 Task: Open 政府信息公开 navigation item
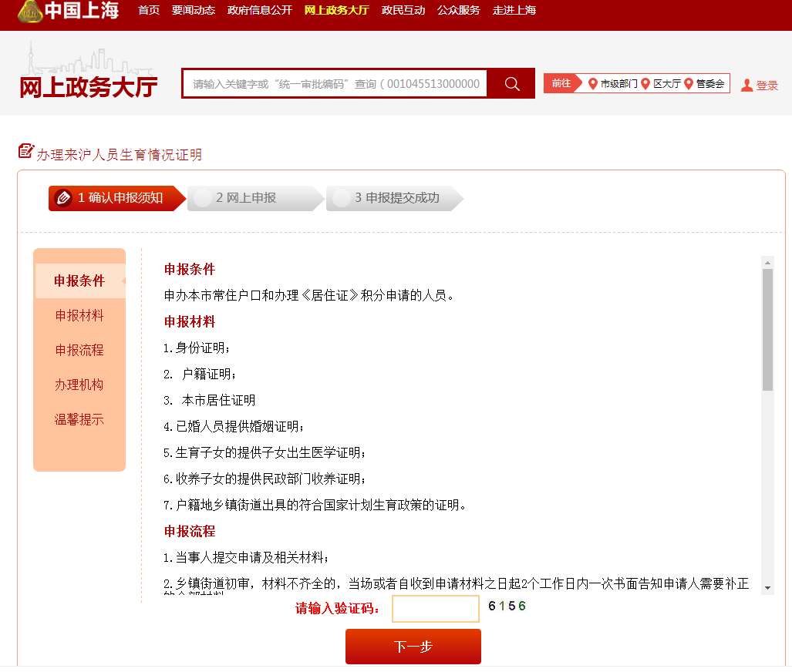click(260, 11)
